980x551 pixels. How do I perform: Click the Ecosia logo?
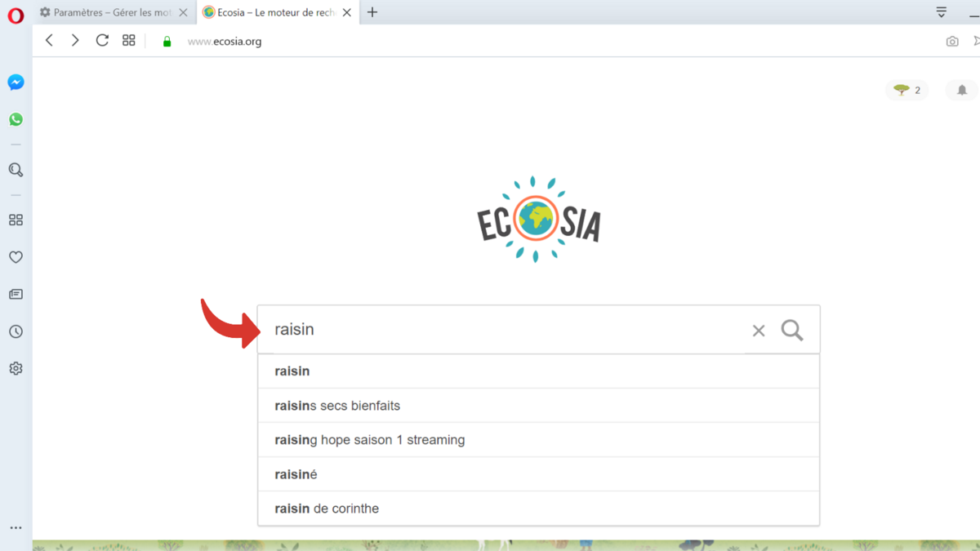[x=539, y=219]
